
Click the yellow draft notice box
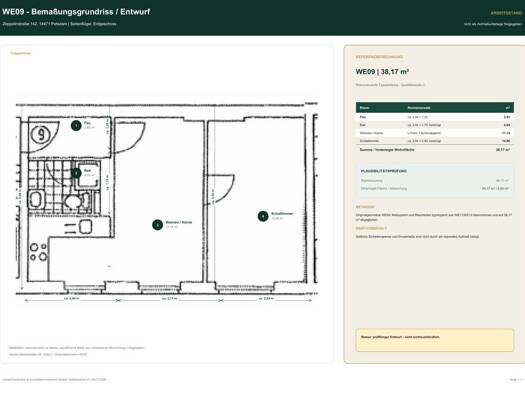pyautogui.click(x=435, y=340)
